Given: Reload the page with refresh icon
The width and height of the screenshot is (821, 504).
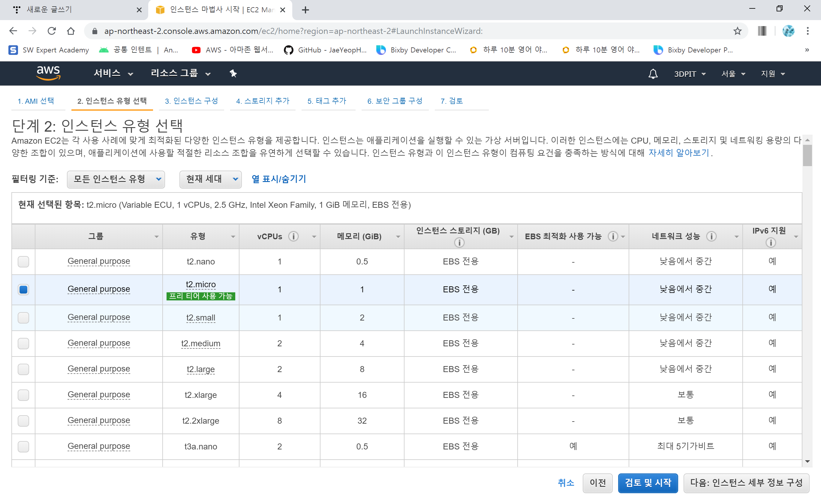Looking at the screenshot, I should 52,31.
